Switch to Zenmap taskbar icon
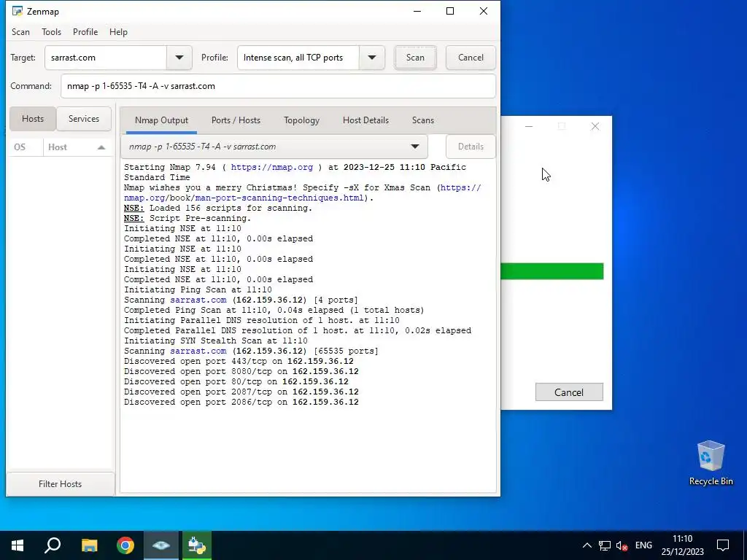This screenshot has width=747, height=560. tap(161, 545)
